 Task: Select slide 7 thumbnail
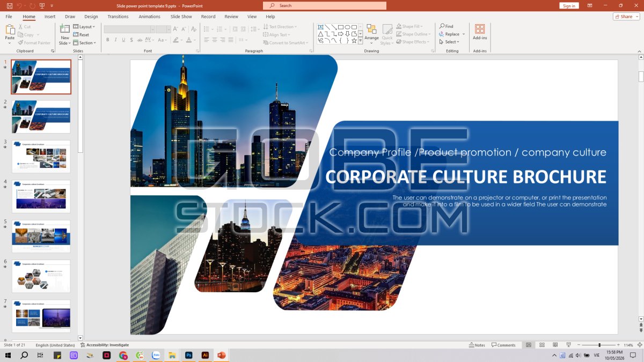[x=41, y=316]
